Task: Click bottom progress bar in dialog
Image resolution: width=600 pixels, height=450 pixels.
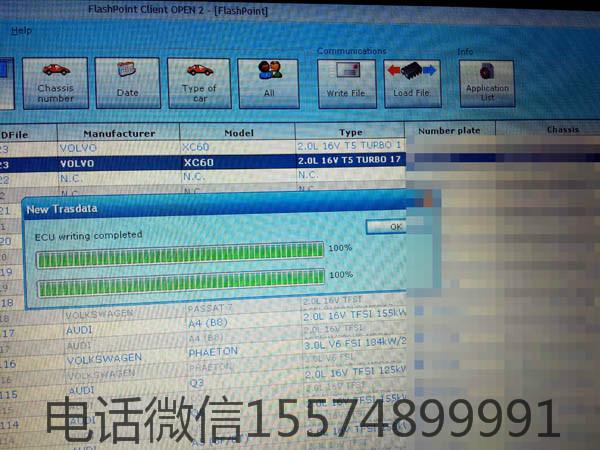Action: (181, 284)
